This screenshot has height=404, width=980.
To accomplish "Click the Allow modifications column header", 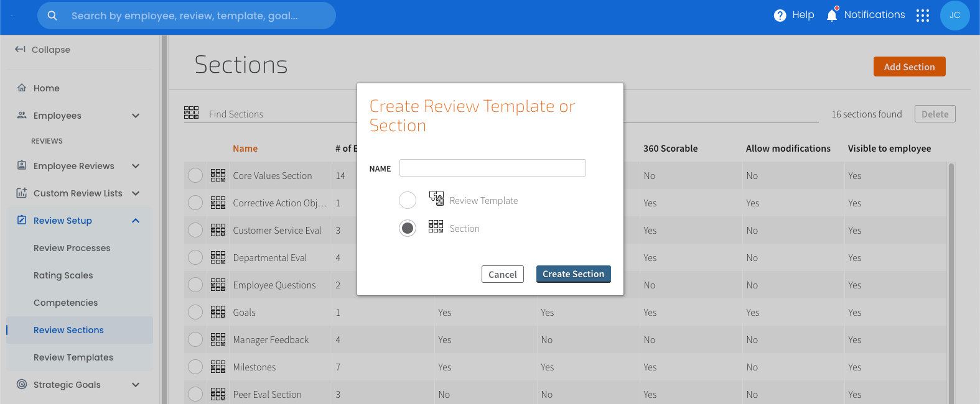I will [788, 149].
